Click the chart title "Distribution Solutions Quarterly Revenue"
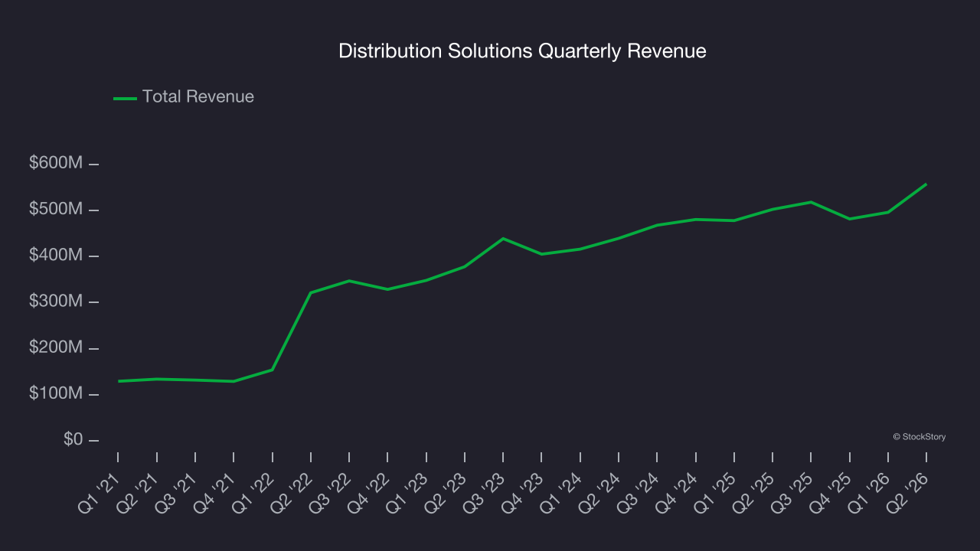 522,51
